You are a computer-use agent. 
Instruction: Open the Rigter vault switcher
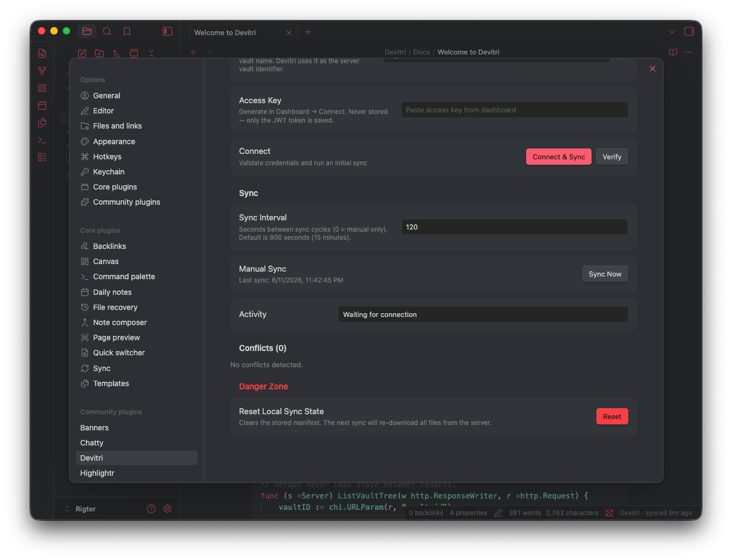coord(80,509)
